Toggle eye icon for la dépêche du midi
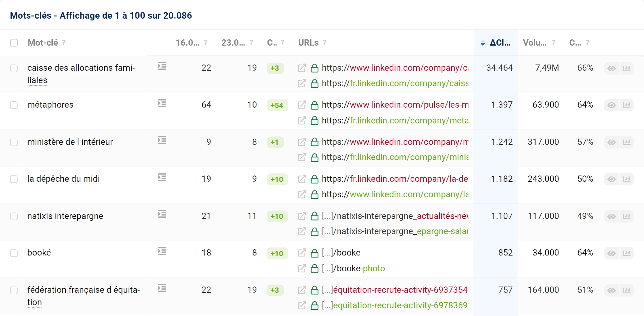The image size is (644, 316). [611, 179]
